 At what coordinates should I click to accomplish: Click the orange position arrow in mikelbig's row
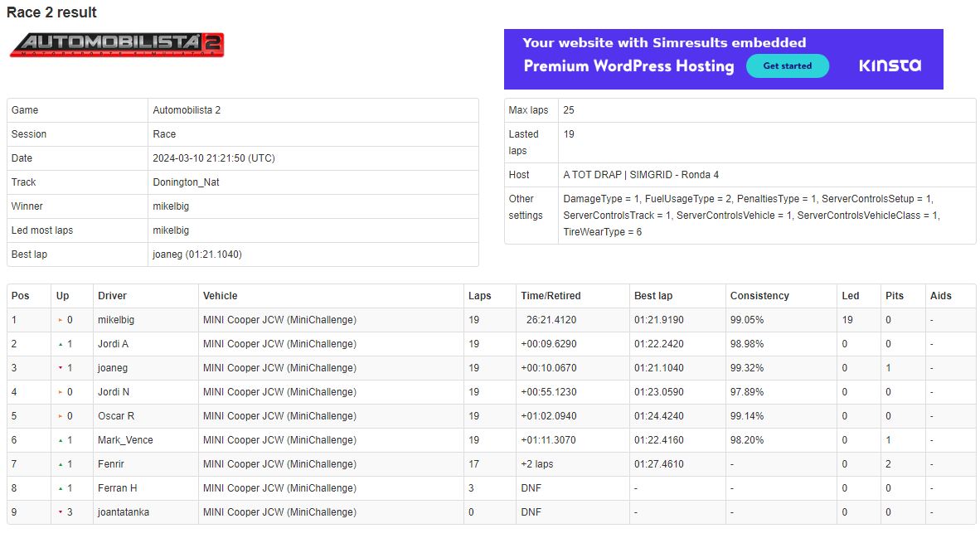[x=61, y=320]
